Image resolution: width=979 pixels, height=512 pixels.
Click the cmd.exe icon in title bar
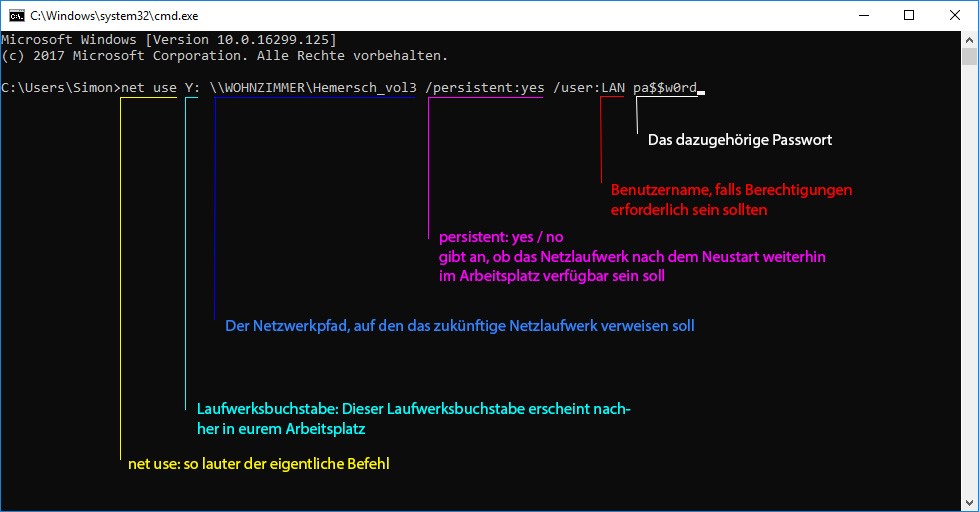15,15
